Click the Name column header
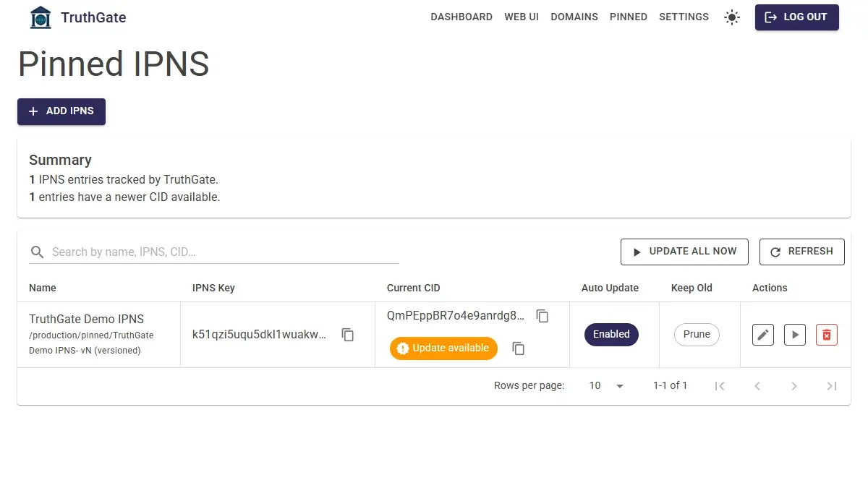The image size is (868, 488). [x=43, y=288]
